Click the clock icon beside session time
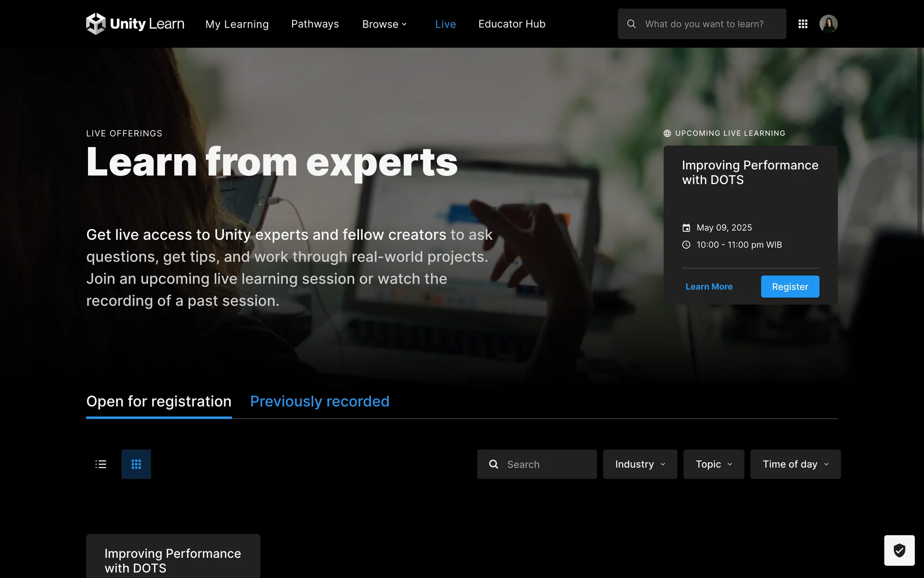The width and height of the screenshot is (924, 578). click(686, 245)
